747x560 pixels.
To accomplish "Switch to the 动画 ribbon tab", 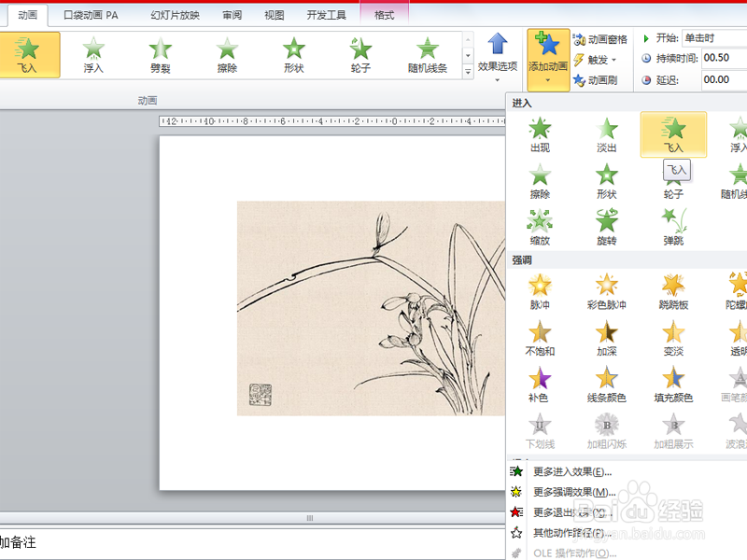I will click(x=28, y=15).
